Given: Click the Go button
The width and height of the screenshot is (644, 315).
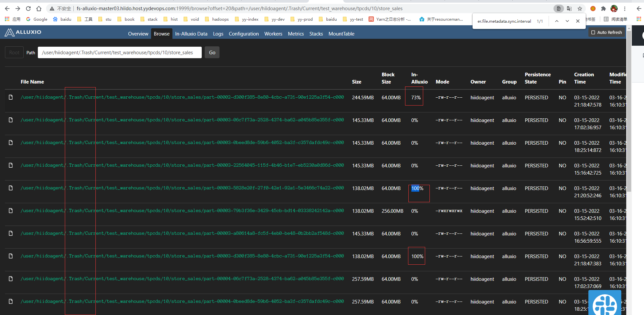Looking at the screenshot, I should pyautogui.click(x=212, y=52).
